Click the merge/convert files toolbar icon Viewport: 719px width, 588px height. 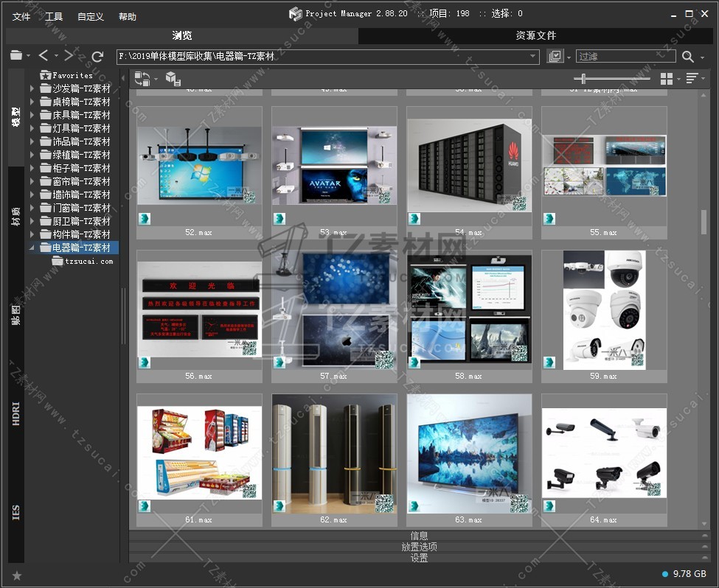point(142,78)
